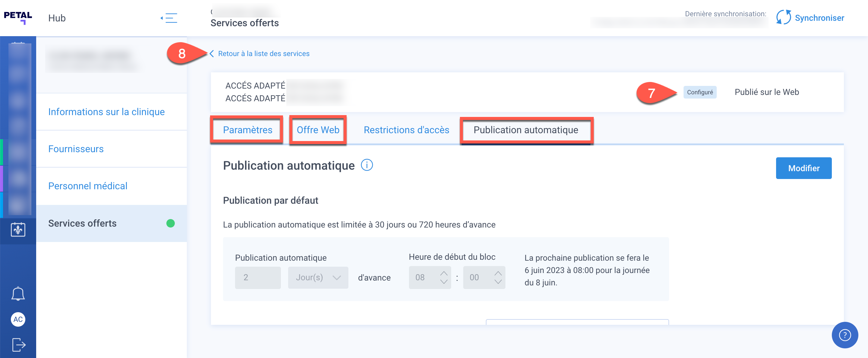
Task: Click the AC user avatar
Action: pyautogui.click(x=18, y=319)
